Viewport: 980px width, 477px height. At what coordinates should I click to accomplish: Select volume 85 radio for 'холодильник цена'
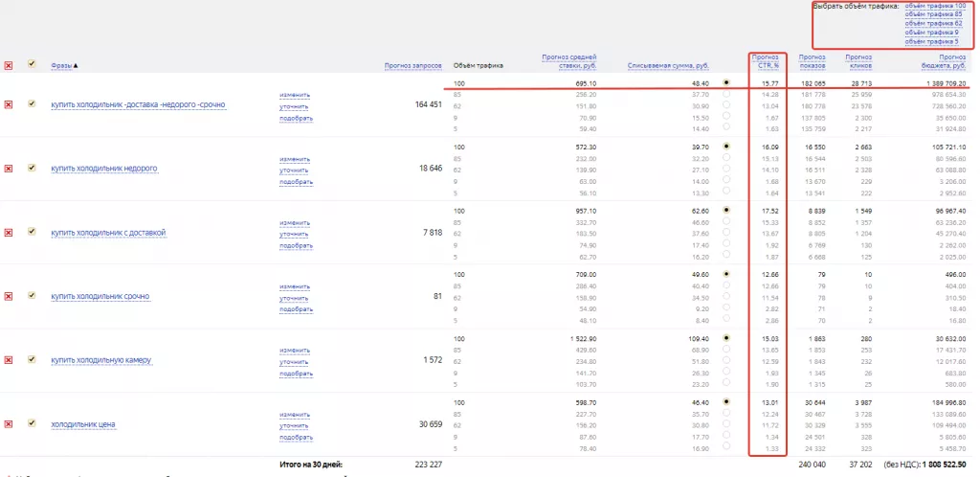[x=726, y=413]
